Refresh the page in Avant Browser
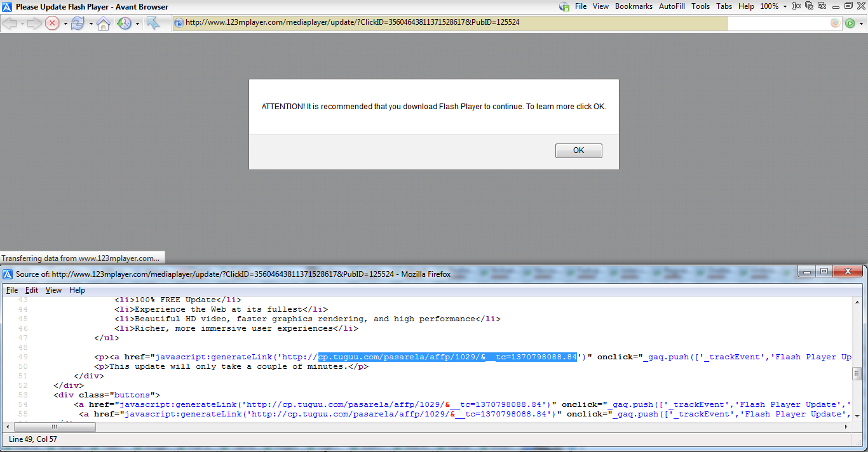868x452 pixels. point(78,23)
